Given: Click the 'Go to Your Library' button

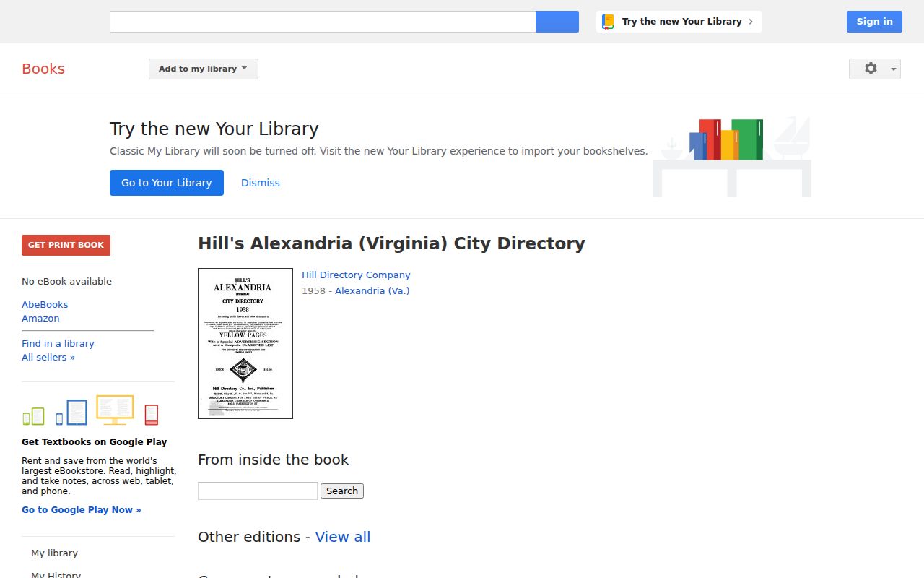Looking at the screenshot, I should coord(167,183).
